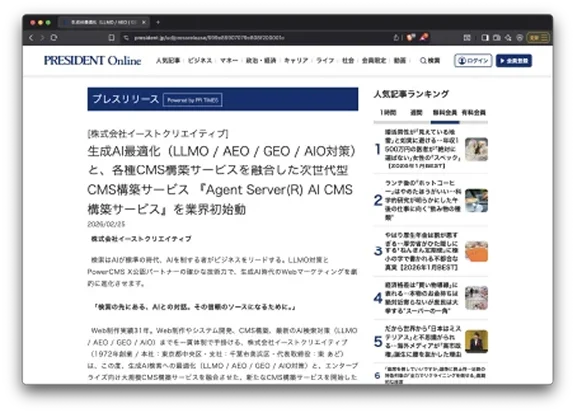Toggle the browser sidebar panel icon
The height and width of the screenshot is (413, 575).
pyautogui.click(x=485, y=37)
